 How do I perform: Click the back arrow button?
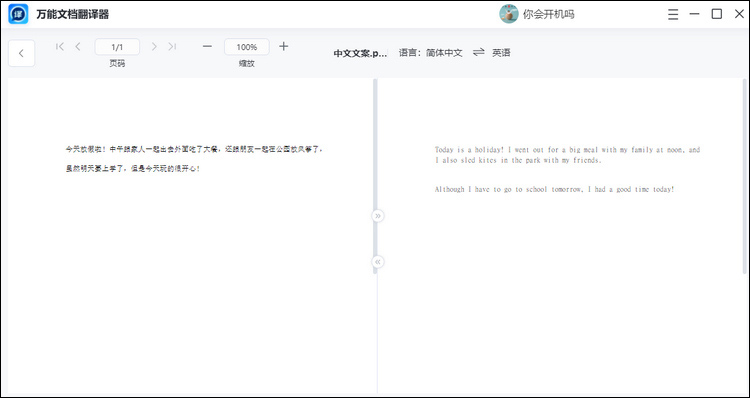click(x=22, y=53)
